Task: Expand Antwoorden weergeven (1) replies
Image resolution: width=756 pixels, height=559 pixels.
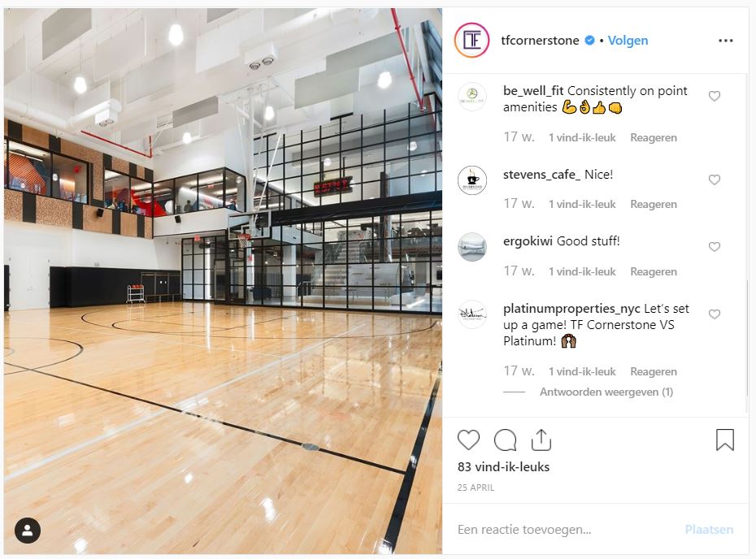Action: click(606, 392)
